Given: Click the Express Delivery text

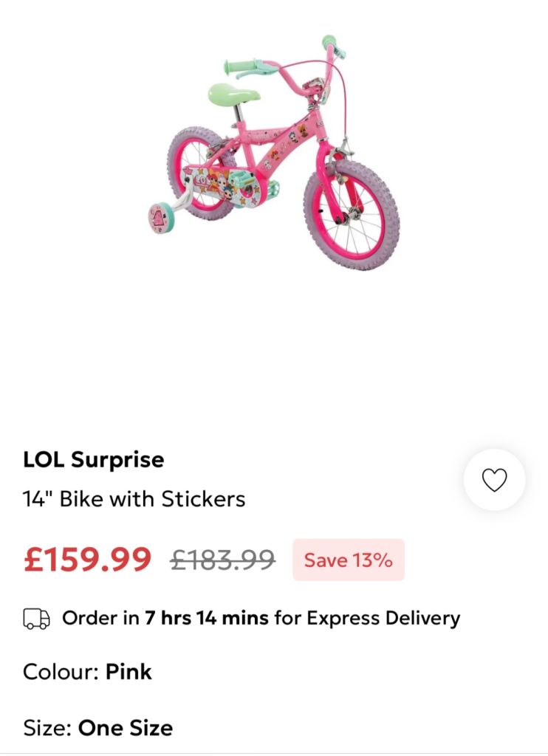Looking at the screenshot, I should pyautogui.click(x=383, y=618).
